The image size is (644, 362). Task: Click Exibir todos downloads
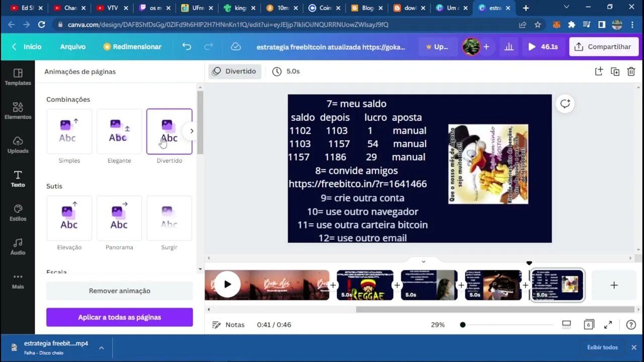602,347
